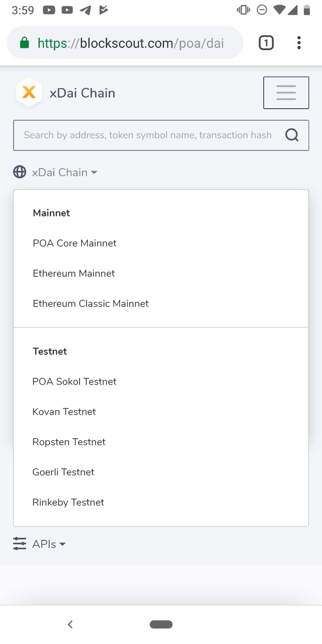Click the xDai Chain logo
The width and height of the screenshot is (322, 644).
coord(29,92)
